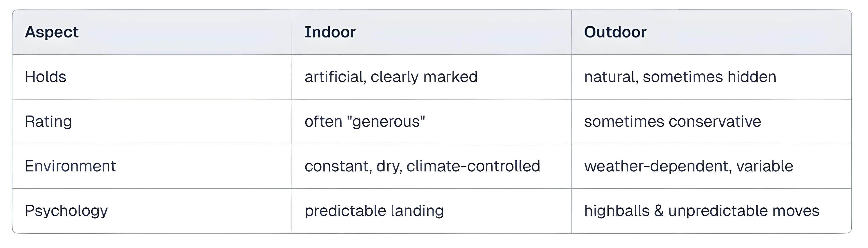Click the "constant, dry, climate-controlled" cell
The image size is (868, 248).
click(x=422, y=166)
